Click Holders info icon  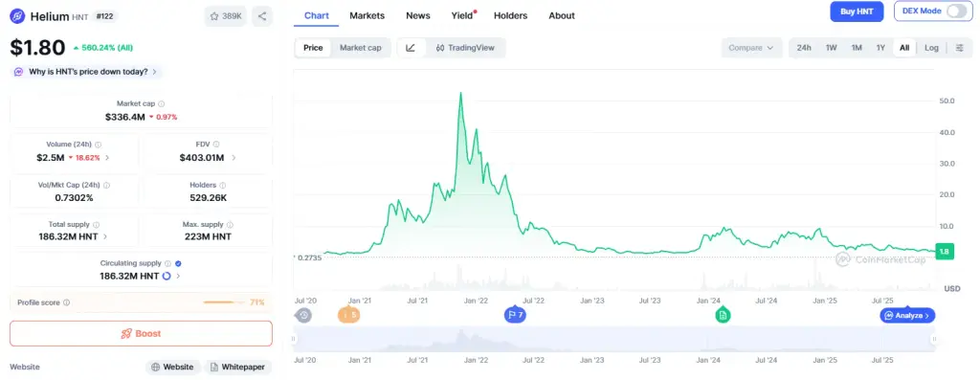[222, 186]
